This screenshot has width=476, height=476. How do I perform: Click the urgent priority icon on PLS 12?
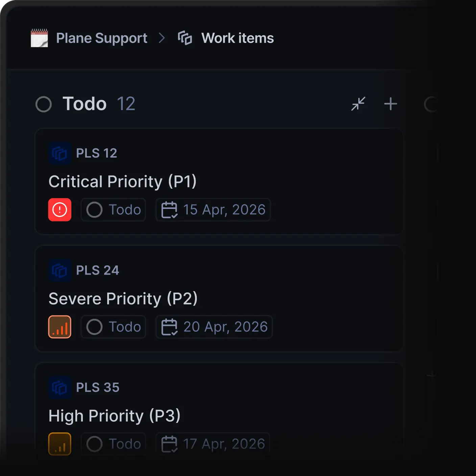tap(59, 210)
